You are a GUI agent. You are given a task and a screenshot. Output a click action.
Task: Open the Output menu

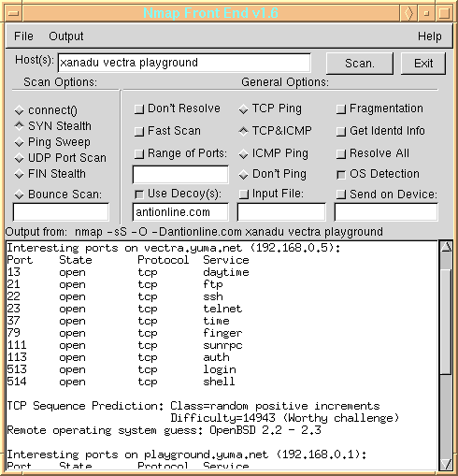(x=66, y=36)
